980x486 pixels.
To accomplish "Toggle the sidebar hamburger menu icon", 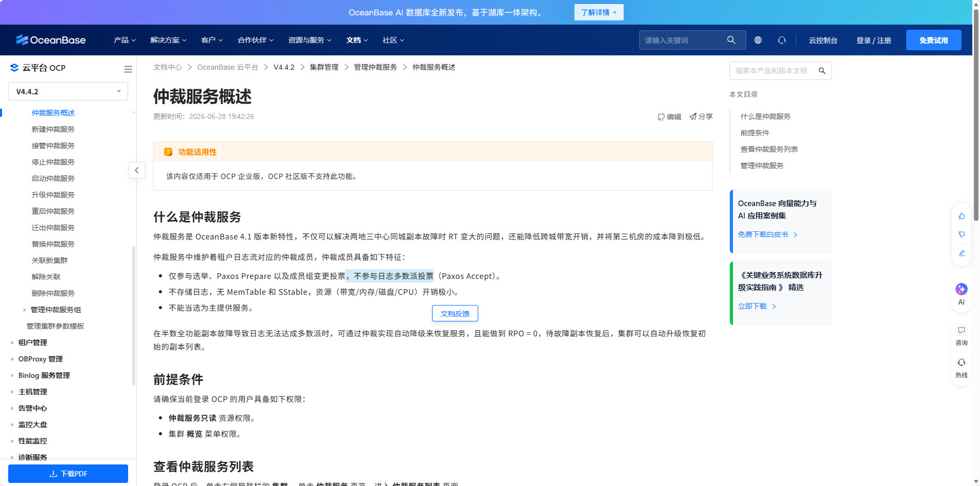I will pyautogui.click(x=128, y=69).
